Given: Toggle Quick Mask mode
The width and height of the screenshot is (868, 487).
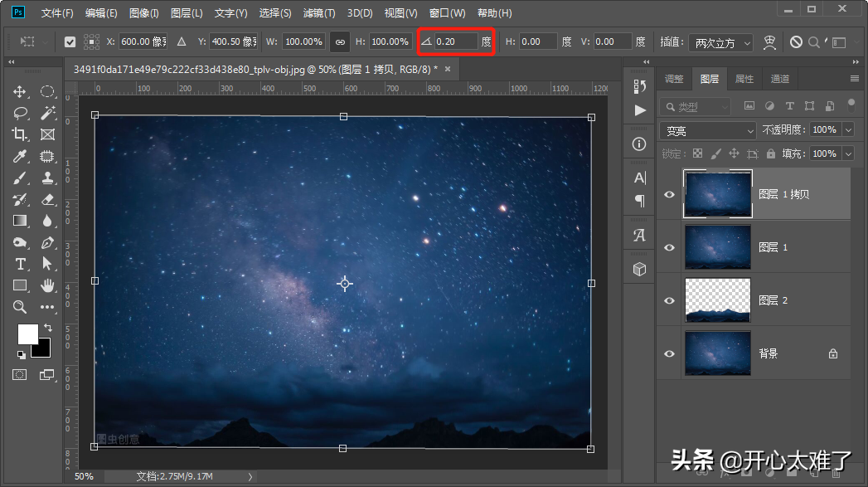Looking at the screenshot, I should point(19,375).
